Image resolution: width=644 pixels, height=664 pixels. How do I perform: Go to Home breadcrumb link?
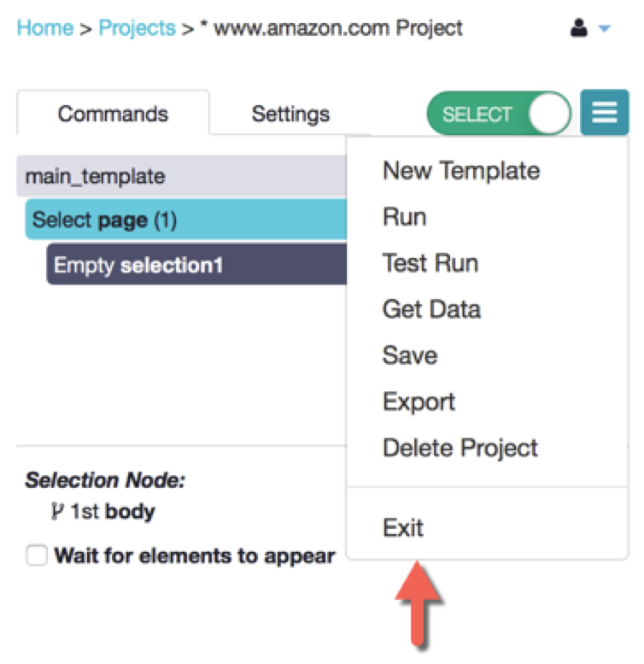click(x=45, y=28)
